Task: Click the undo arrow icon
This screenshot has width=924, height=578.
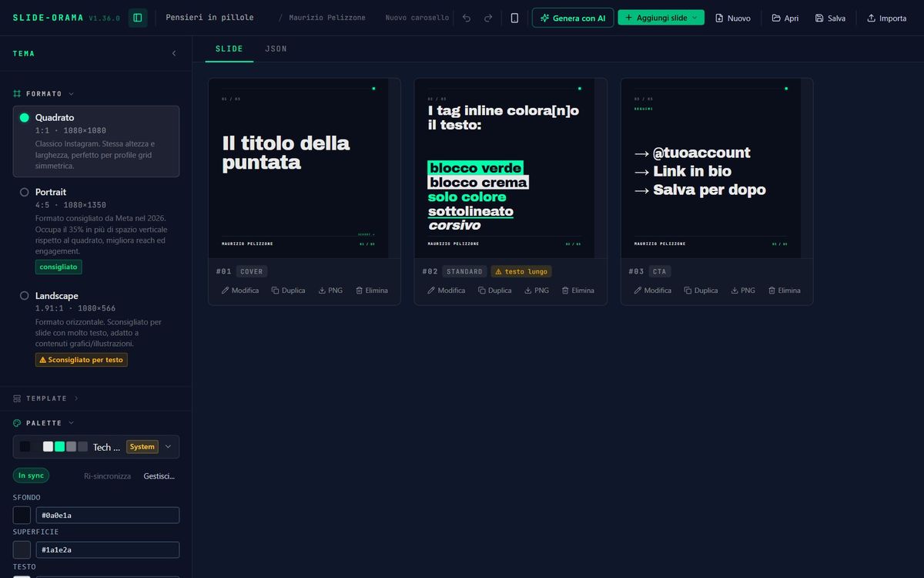Action: tap(467, 18)
